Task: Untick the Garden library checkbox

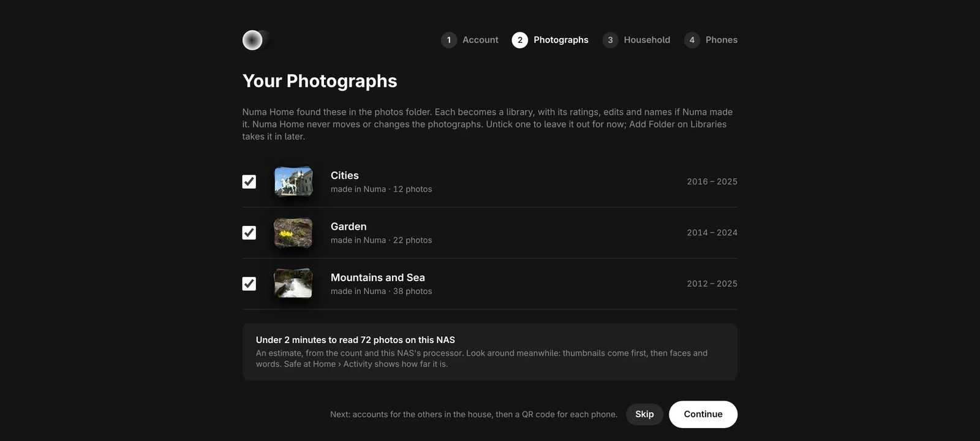Action: pyautogui.click(x=249, y=233)
